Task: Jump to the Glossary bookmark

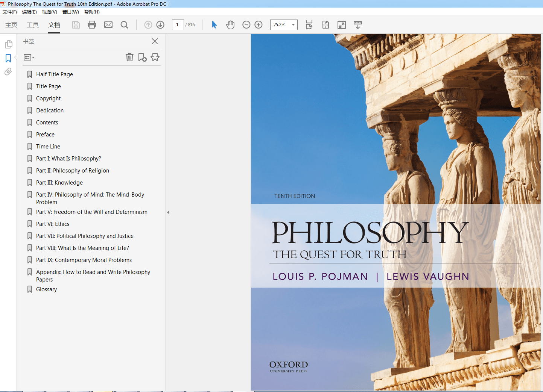Action: (46, 289)
